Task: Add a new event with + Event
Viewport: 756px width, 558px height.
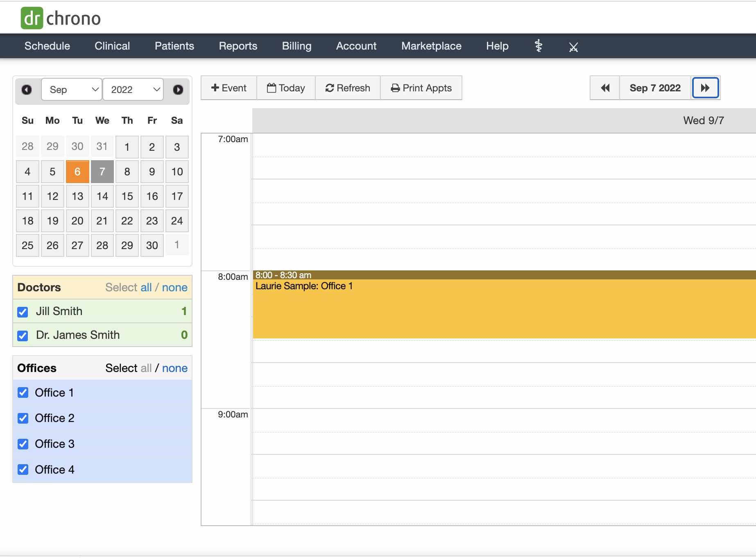Action: click(229, 88)
